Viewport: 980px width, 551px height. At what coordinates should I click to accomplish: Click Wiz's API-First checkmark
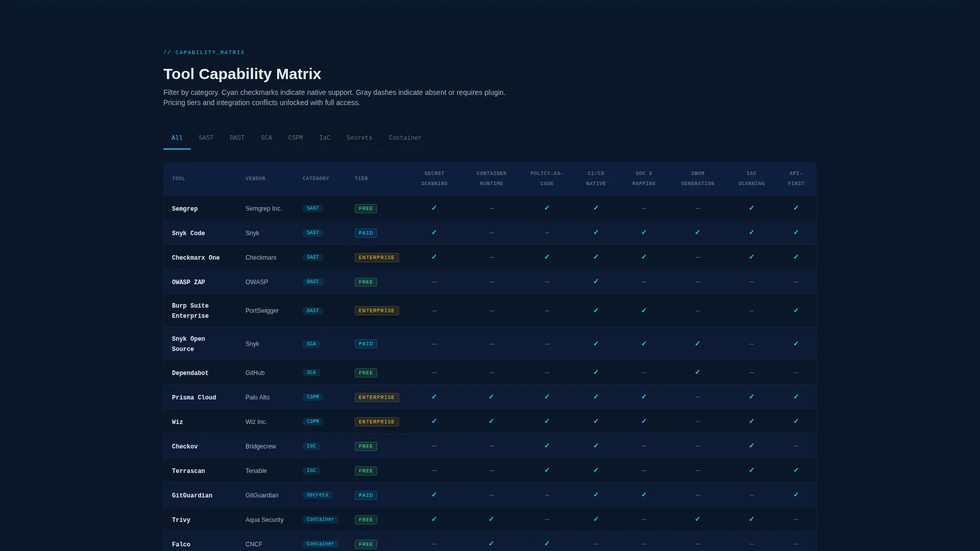(x=796, y=421)
